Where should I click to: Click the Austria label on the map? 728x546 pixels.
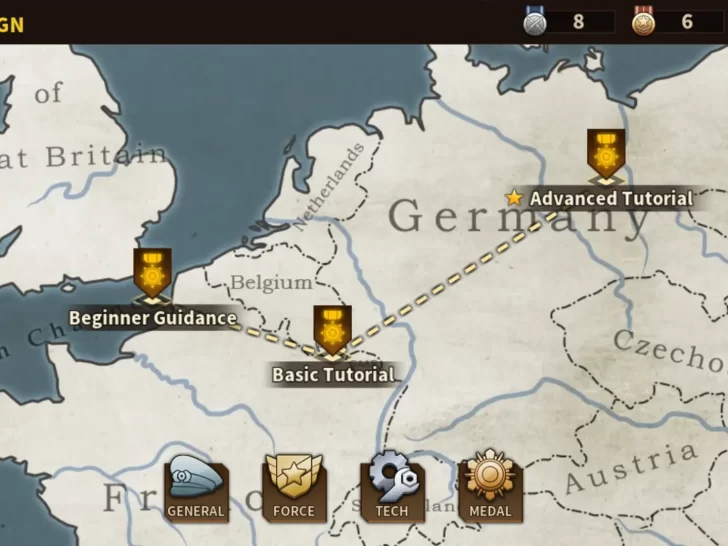631,468
